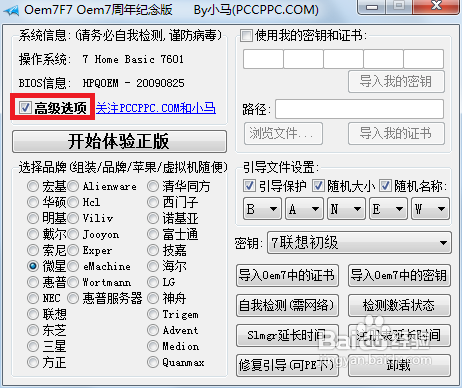Select the Advent radio button
Screen dimensions: 462x388
153,330
